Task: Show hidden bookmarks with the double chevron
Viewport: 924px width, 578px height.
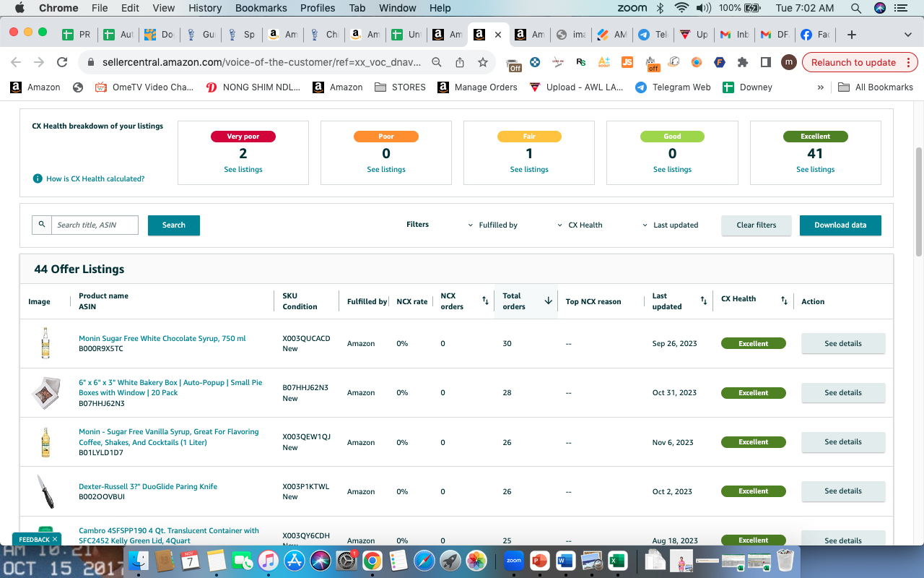Action: [820, 87]
